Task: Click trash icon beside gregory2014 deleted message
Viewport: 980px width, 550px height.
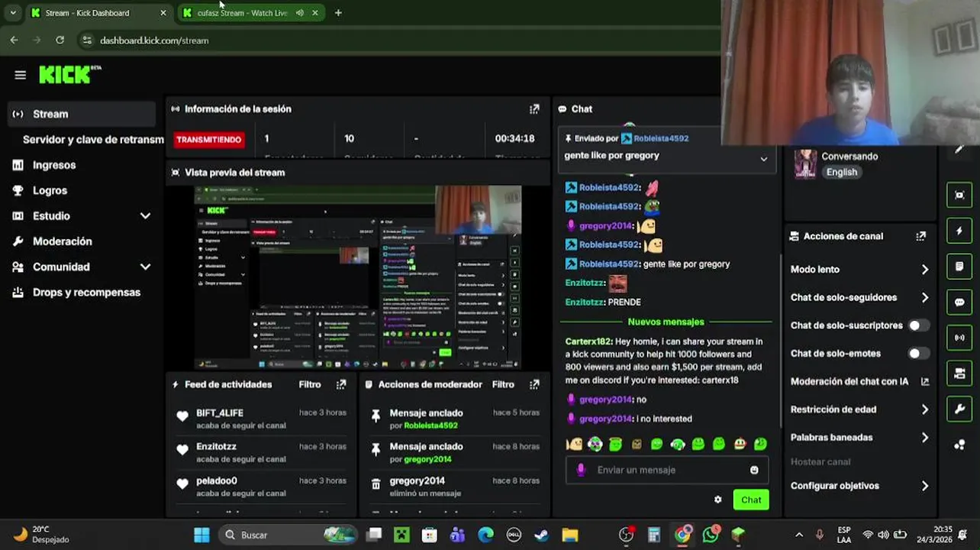Action: coord(376,484)
